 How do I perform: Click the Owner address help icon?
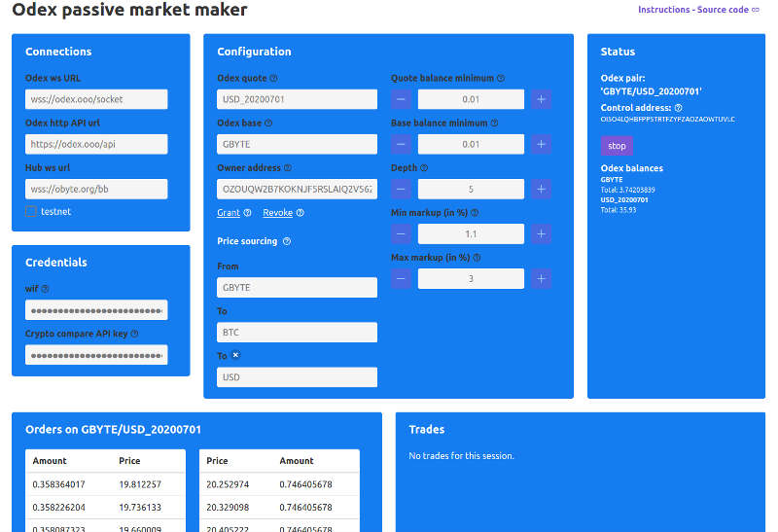(x=288, y=167)
